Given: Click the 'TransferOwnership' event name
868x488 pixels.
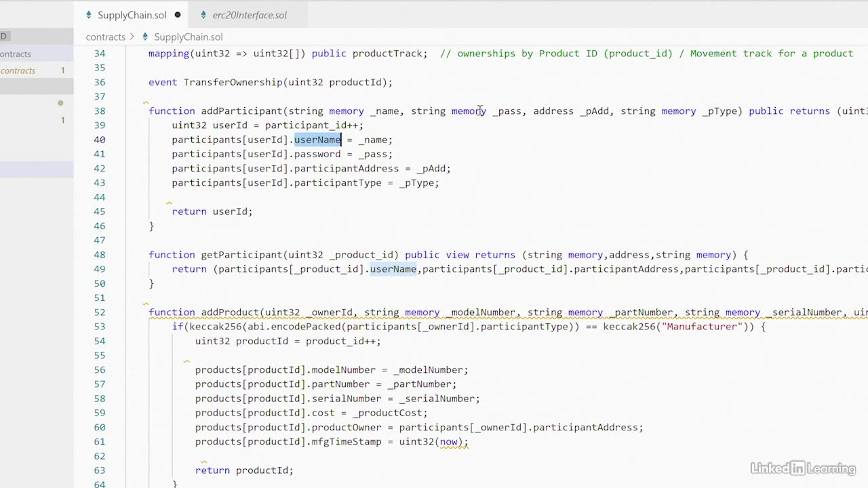Looking at the screenshot, I should (233, 83).
